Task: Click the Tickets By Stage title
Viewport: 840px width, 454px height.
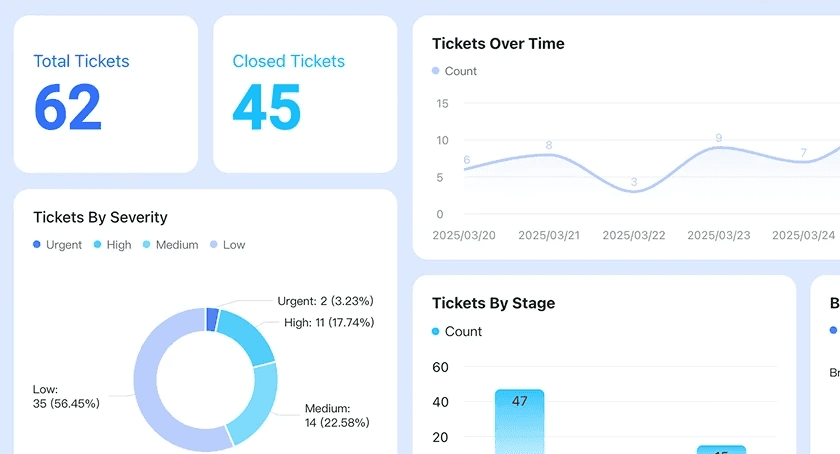Action: point(493,303)
